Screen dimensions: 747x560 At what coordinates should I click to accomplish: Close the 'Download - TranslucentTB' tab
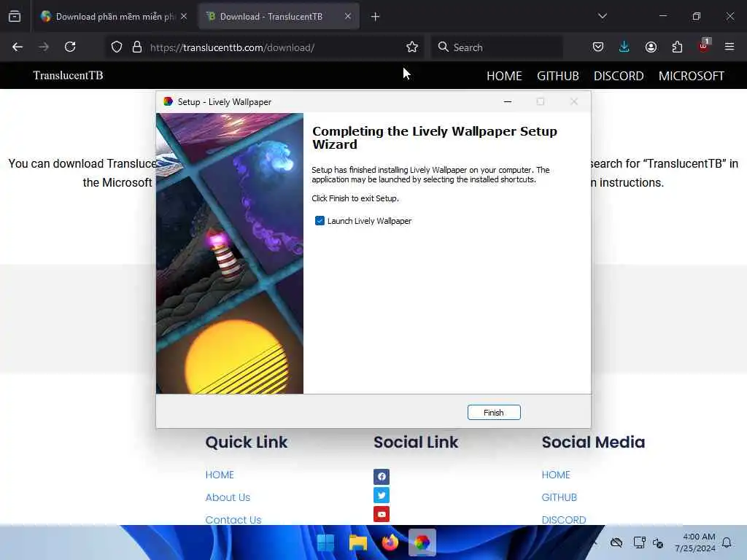coord(348,17)
